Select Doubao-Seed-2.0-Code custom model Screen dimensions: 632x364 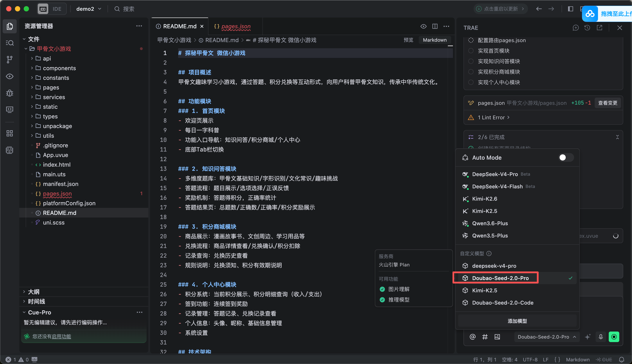click(x=517, y=303)
